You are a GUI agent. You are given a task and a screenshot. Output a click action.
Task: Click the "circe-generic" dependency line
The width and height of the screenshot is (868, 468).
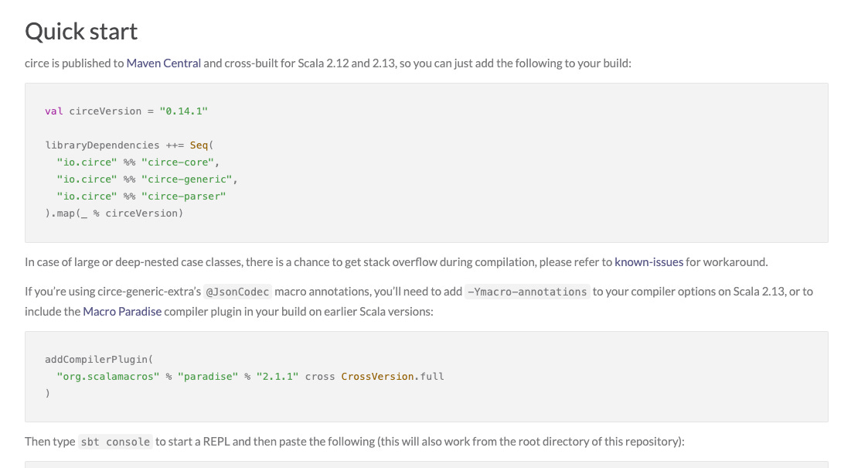pyautogui.click(x=147, y=179)
